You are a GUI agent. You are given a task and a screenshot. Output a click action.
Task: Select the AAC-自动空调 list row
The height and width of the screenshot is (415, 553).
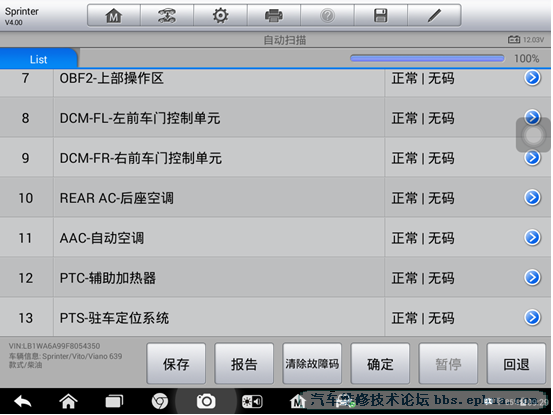pos(275,237)
